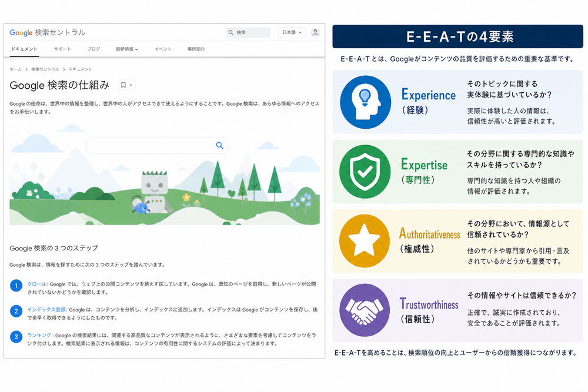Click the Trustworthiness (信頼性) label
Screen dimensions: 588x392
(429, 310)
